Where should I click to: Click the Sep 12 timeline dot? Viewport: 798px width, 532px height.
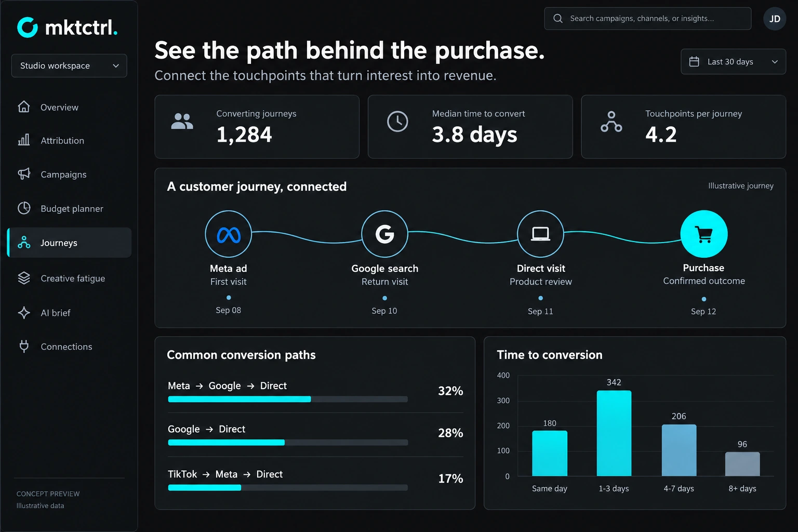coord(704,299)
